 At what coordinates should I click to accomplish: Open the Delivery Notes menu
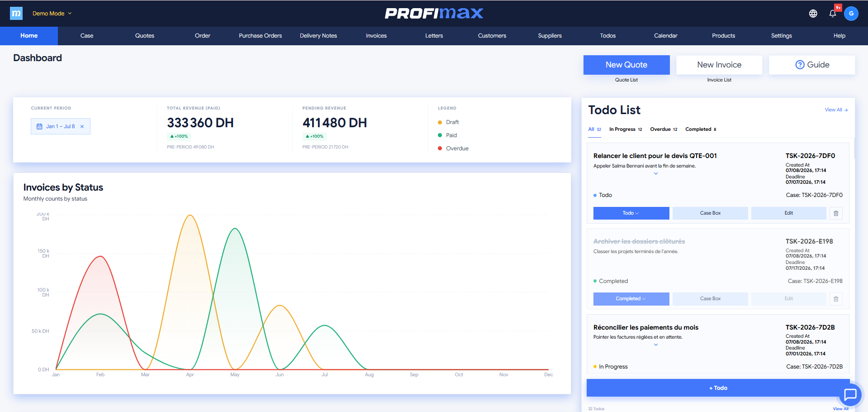[318, 36]
